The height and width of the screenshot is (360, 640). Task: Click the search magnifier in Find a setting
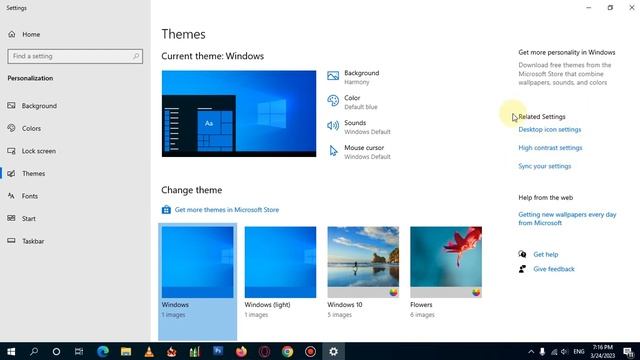click(x=136, y=56)
